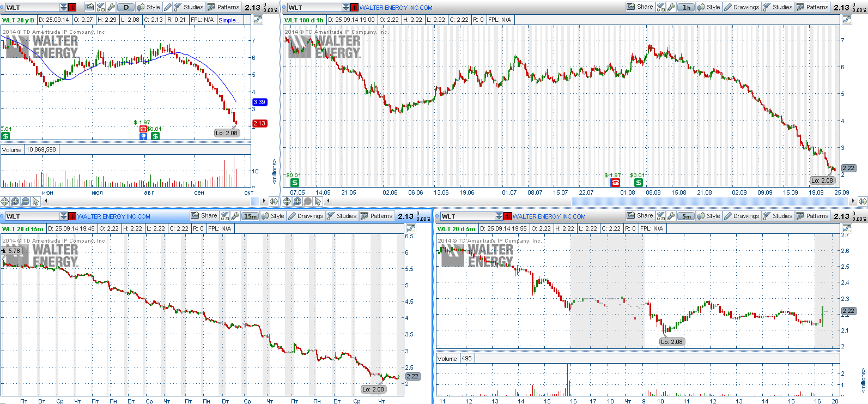Select drawing pencil tool in daily chart
Image resolution: width=868 pixels, height=404 pixels.
click(167, 7)
